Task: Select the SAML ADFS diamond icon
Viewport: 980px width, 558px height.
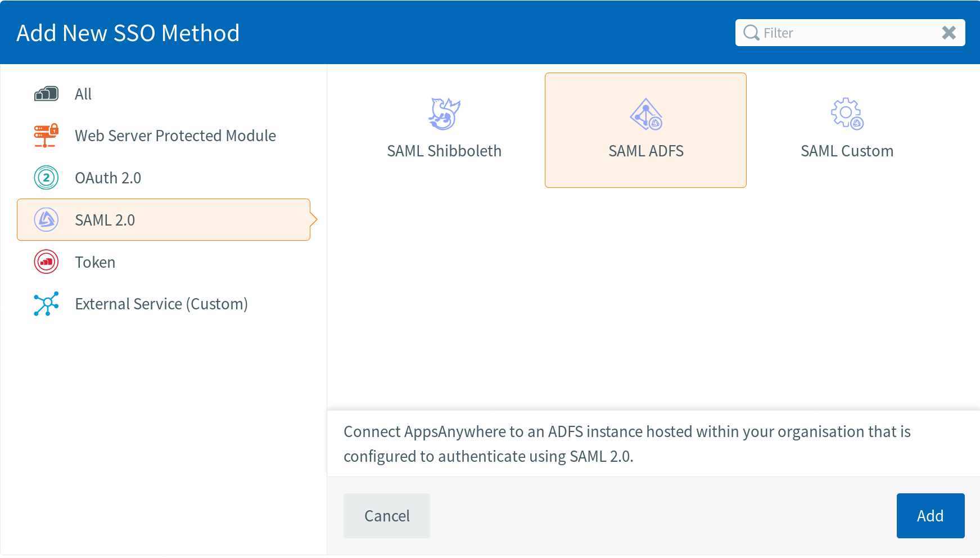Action: [645, 114]
